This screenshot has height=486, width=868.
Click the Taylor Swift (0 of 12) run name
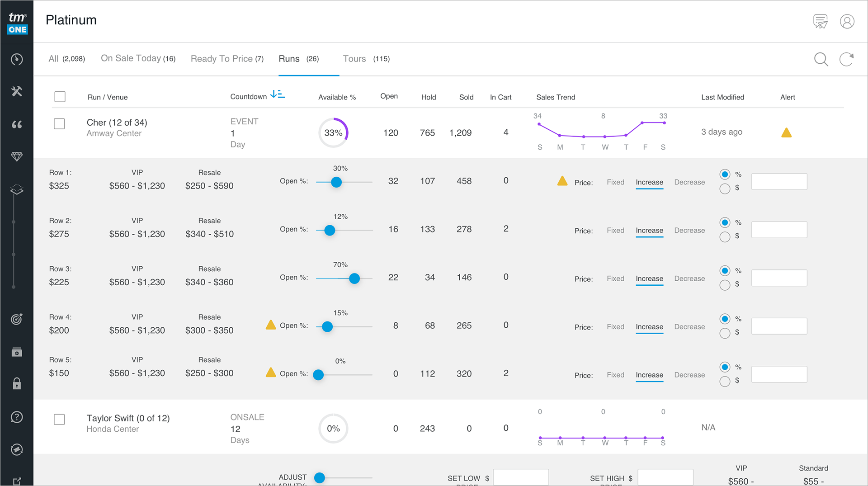[128, 418]
